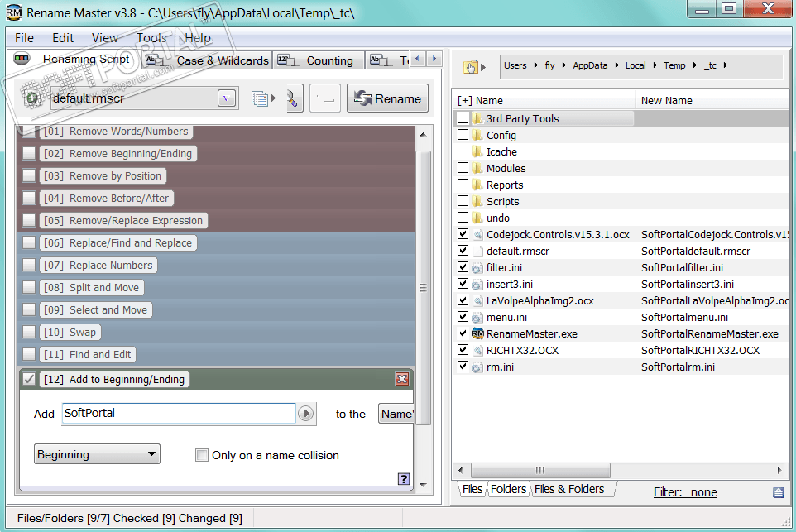The image size is (796, 532).
Task: Expand the arrow next to folder browse icon
Action: click(x=483, y=66)
